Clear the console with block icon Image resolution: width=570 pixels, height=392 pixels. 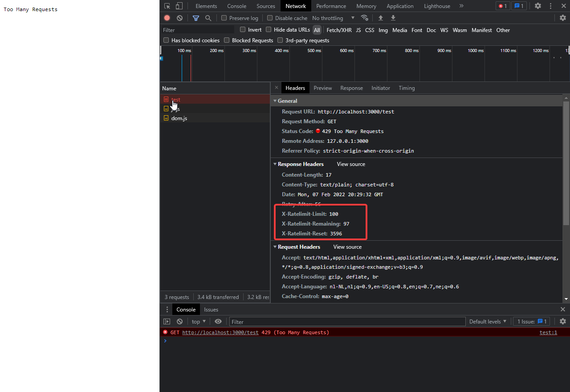[x=179, y=321]
